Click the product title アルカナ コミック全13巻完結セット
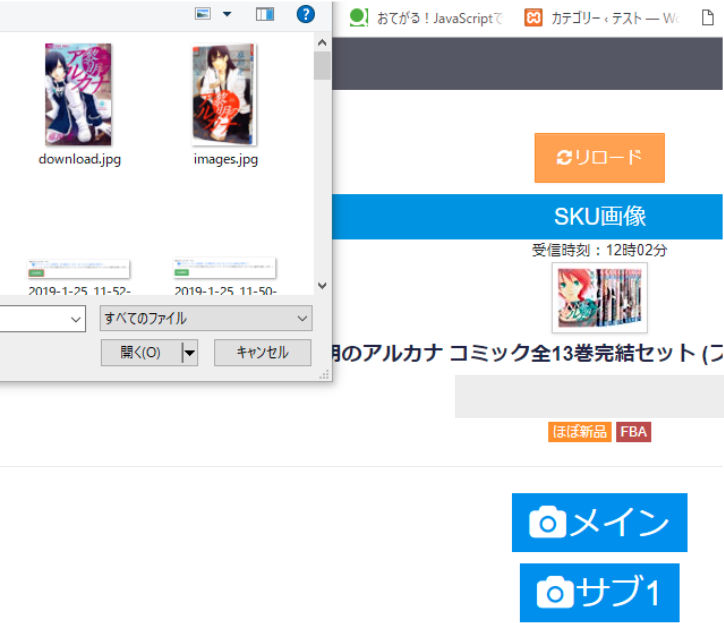The width and height of the screenshot is (724, 623). click(x=527, y=353)
